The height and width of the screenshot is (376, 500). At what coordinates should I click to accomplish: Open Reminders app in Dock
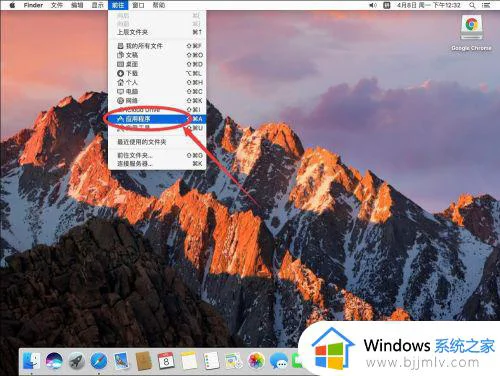211,361
